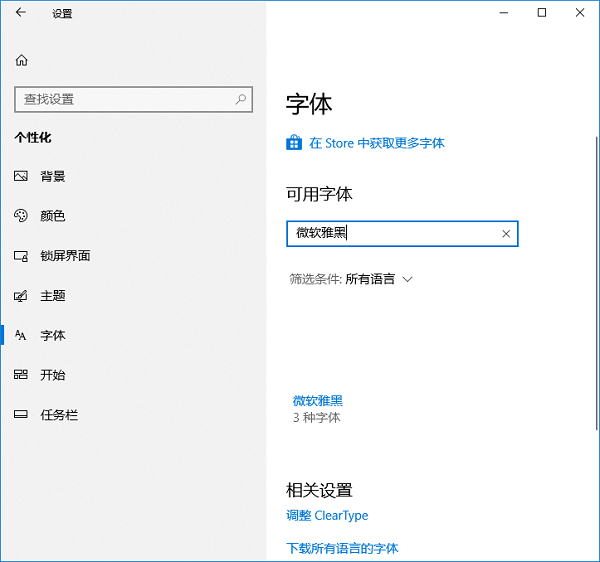Go back with the arrow icon
The image size is (600, 562).
[x=21, y=13]
